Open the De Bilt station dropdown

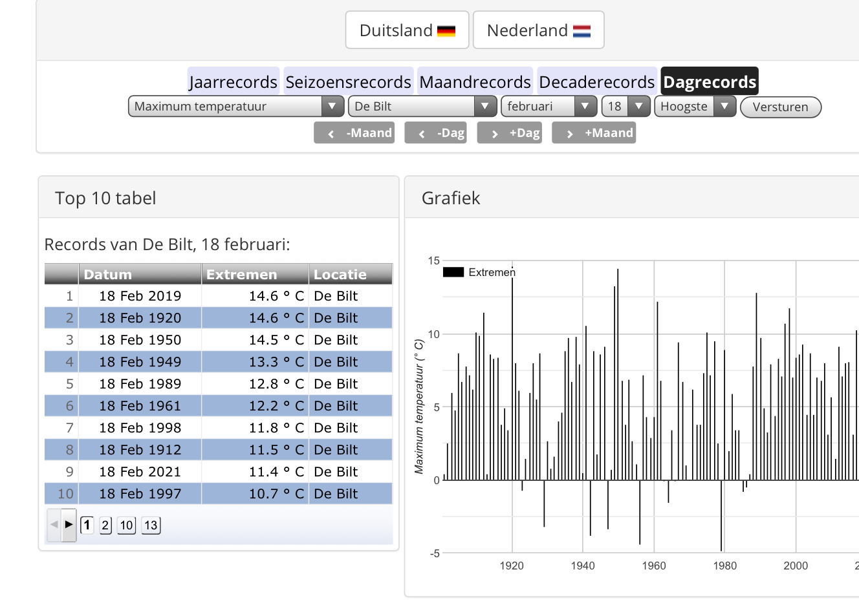[x=422, y=107]
